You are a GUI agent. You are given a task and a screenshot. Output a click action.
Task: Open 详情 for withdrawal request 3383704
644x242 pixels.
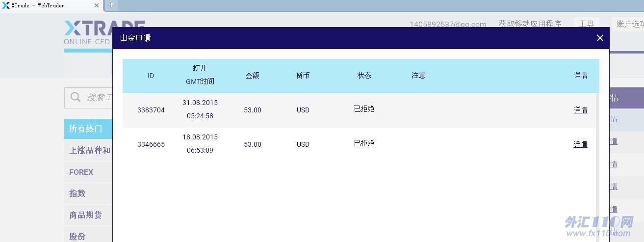[580, 110]
